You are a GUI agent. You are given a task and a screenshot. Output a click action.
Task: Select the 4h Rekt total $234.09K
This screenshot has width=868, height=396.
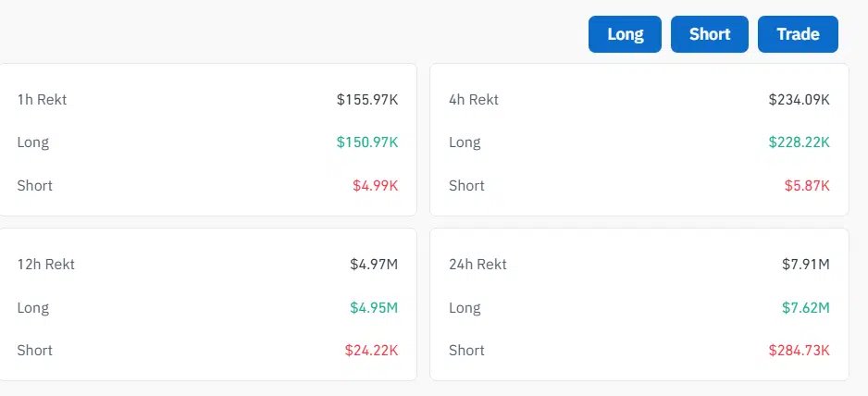[799, 100]
